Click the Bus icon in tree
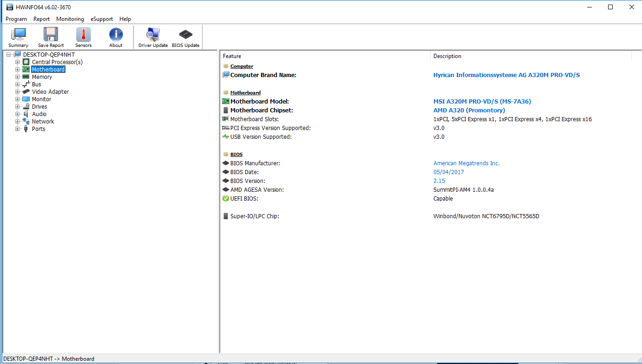This screenshot has width=642, height=364. [26, 84]
